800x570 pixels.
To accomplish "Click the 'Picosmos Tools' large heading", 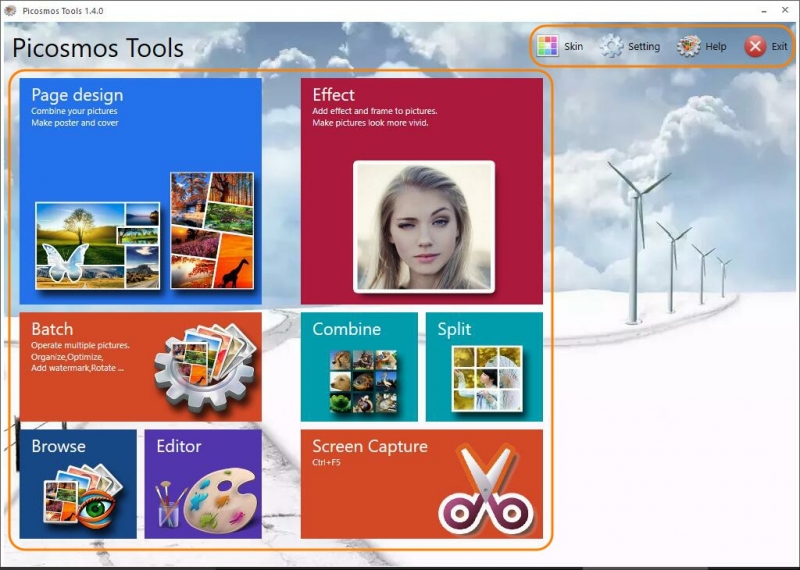I will [97, 48].
